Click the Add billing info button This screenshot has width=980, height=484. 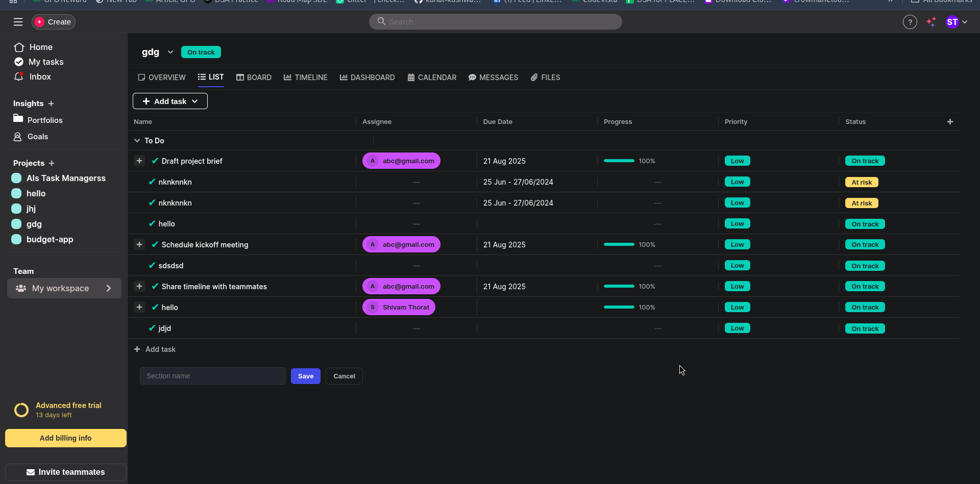click(66, 438)
